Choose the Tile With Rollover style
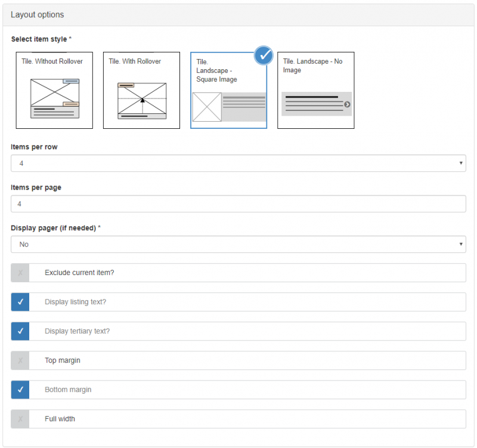Screen dimensions: 477x448 141,90
